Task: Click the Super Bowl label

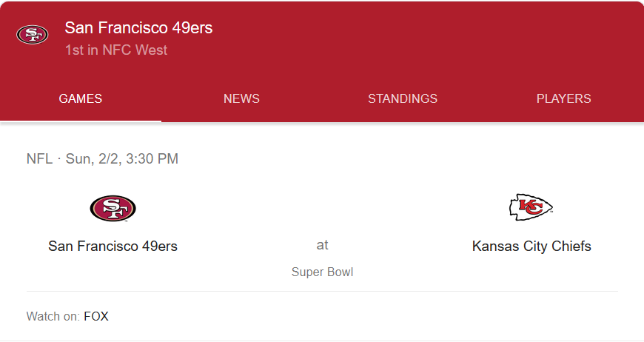Action: click(322, 272)
